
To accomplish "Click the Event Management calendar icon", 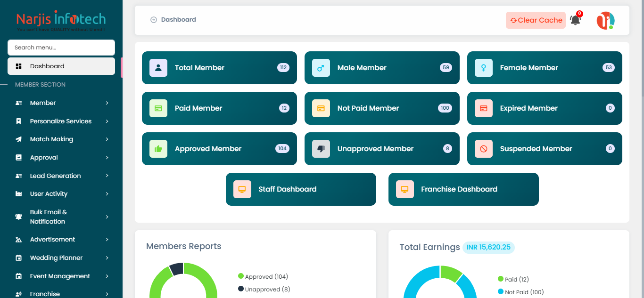I will coord(19,276).
